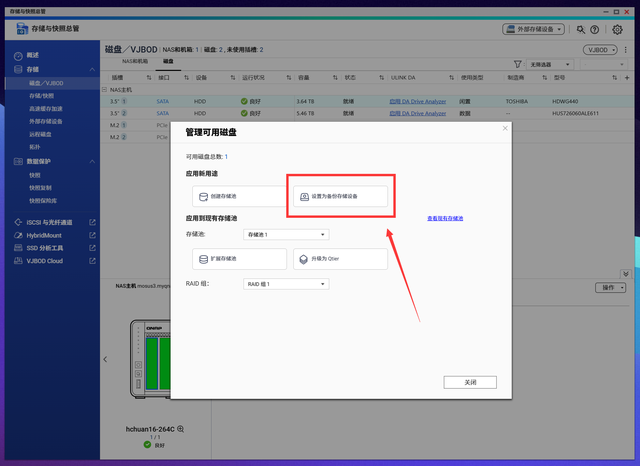Zoom in on hchuan16-264C enclosure
The height and width of the screenshot is (466, 640).
180,428
